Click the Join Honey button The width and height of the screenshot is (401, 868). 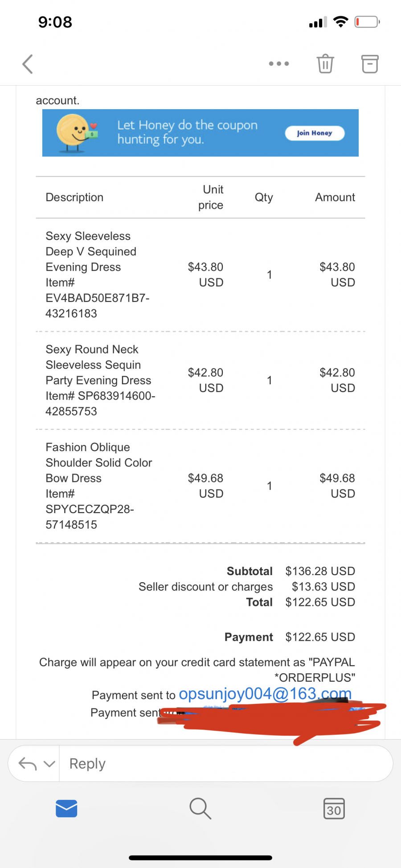[315, 133]
